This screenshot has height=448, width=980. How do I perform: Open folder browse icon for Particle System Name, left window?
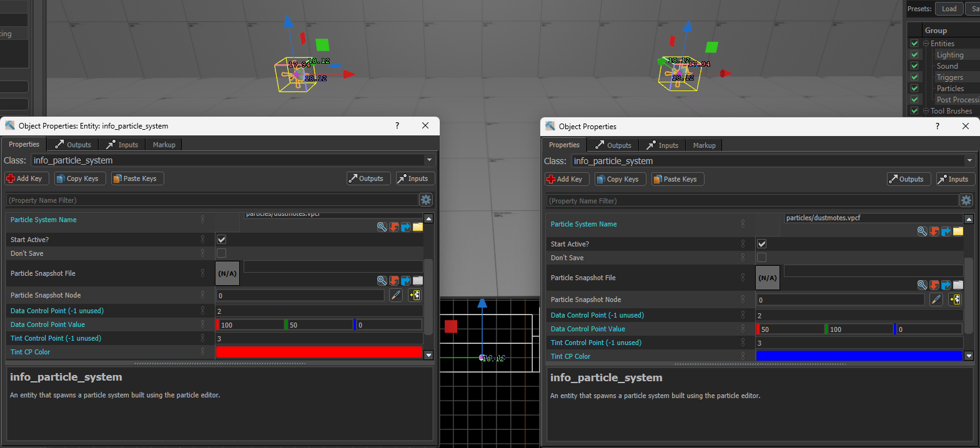(418, 227)
